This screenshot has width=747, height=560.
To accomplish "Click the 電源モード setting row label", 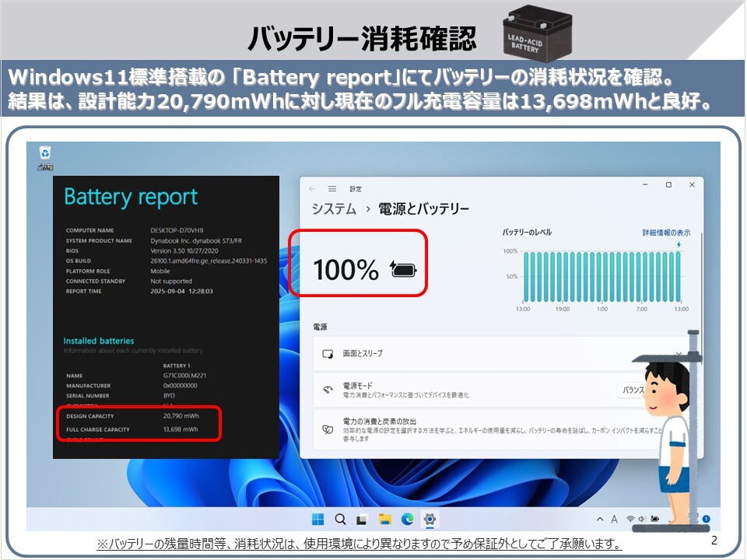I will coord(357,385).
